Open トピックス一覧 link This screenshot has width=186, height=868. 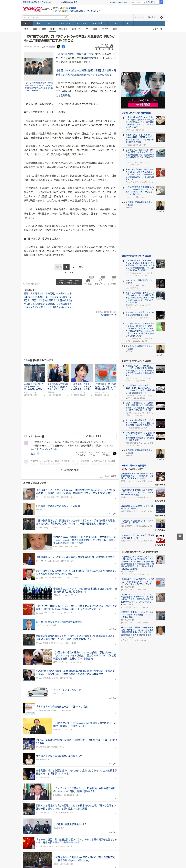coord(156,29)
